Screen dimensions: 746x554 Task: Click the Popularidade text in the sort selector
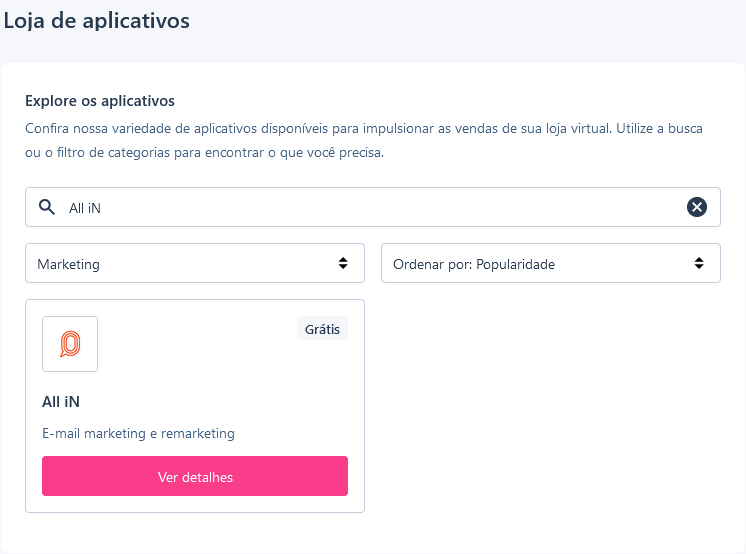coord(515,264)
